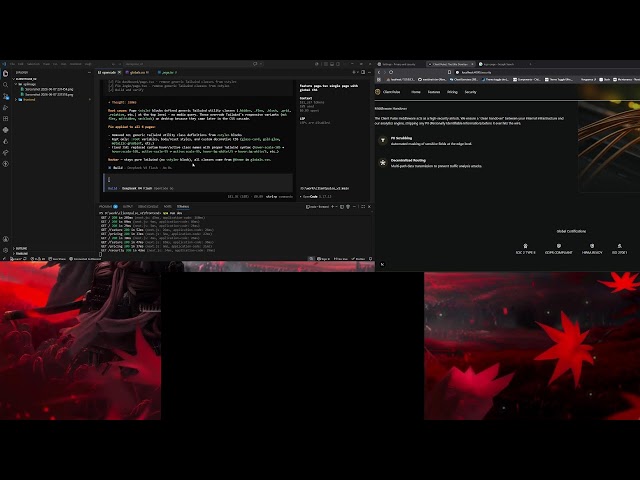Click the Prettier item in status bar

point(359,259)
